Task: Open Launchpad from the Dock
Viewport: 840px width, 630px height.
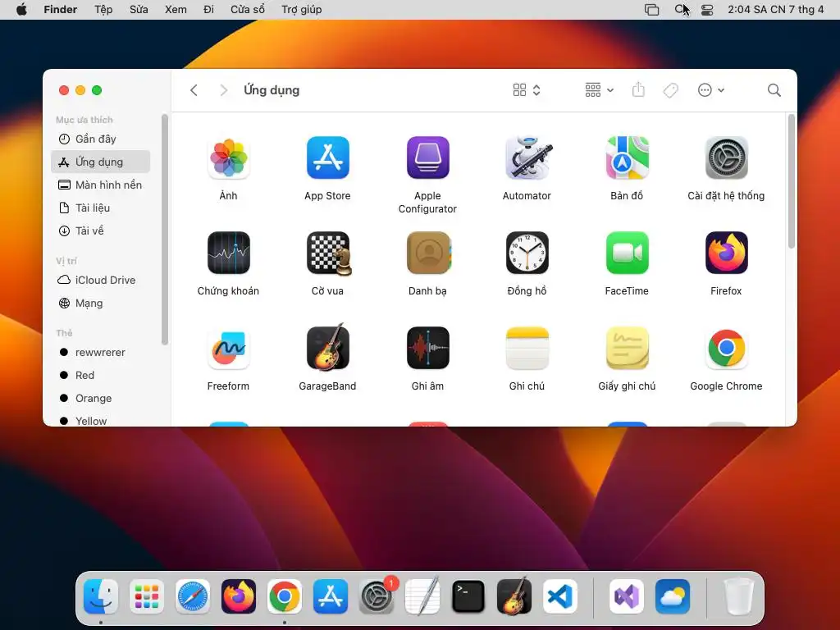Action: (147, 596)
